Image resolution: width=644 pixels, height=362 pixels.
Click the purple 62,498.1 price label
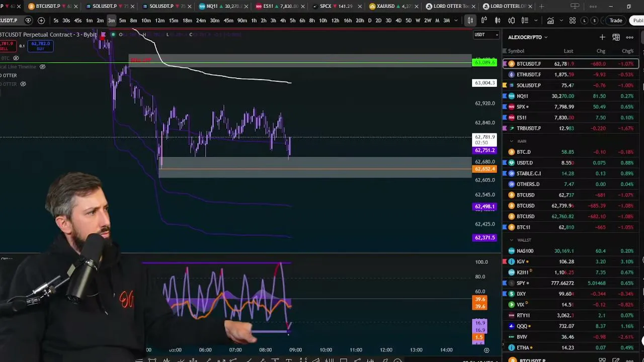pyautogui.click(x=485, y=207)
